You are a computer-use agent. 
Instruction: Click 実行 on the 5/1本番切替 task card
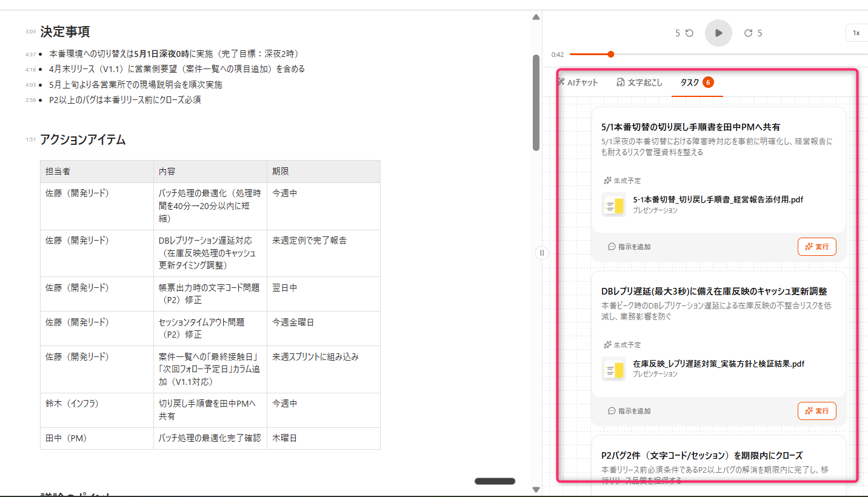point(816,247)
